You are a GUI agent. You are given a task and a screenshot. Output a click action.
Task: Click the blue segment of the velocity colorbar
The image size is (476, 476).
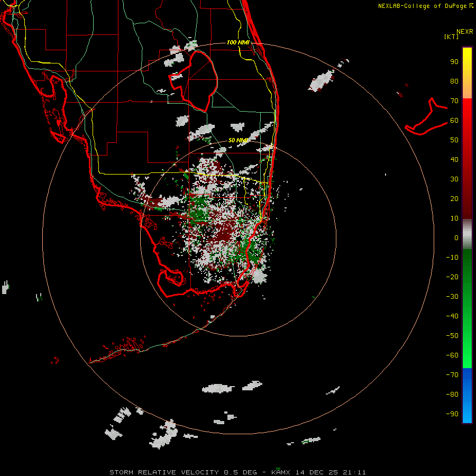(467, 396)
